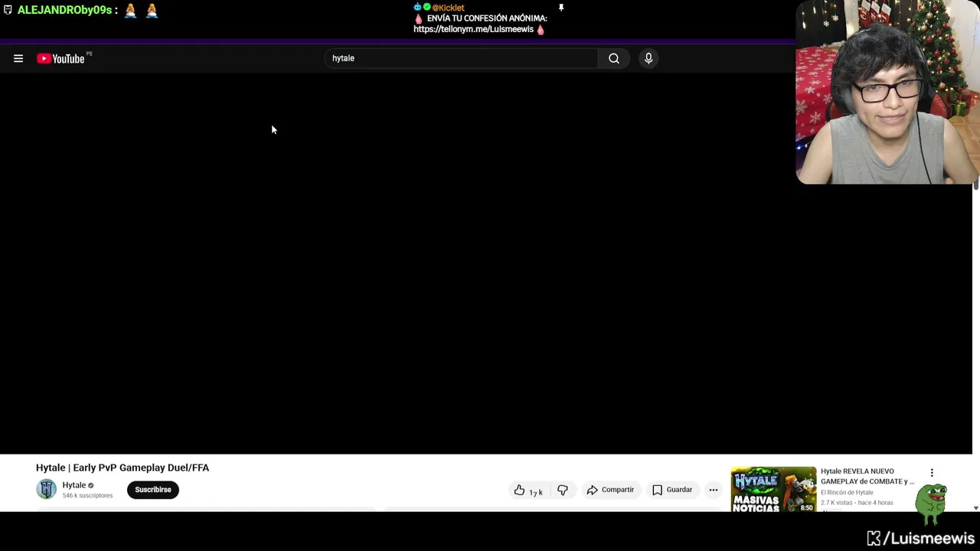Viewport: 980px width, 551px height.
Task: Save the video with Guardar
Action: [672, 490]
